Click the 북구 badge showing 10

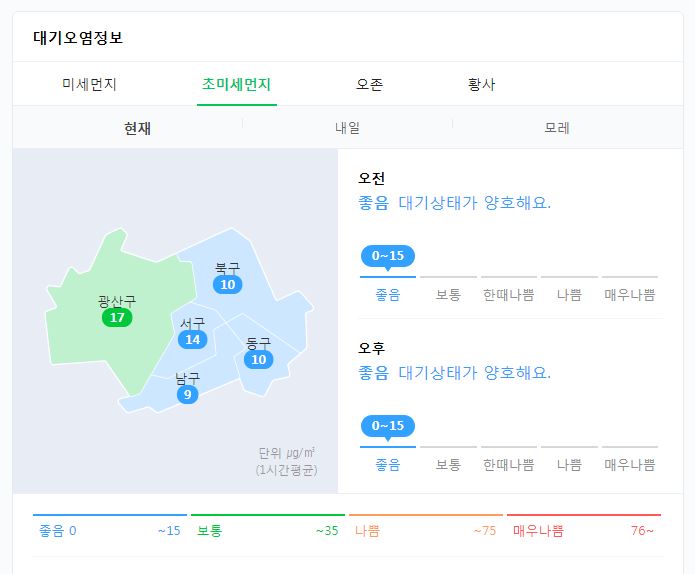tap(227, 285)
